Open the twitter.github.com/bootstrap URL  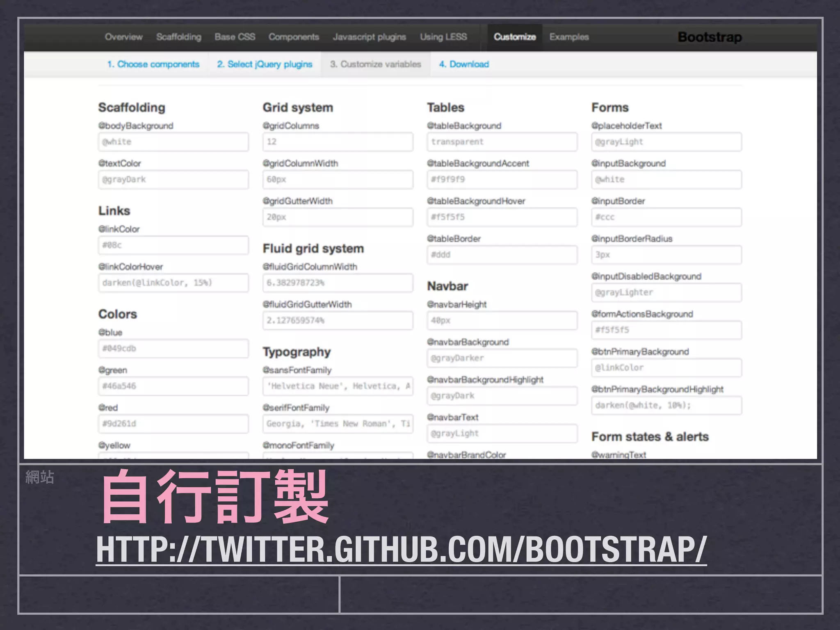[x=401, y=550]
